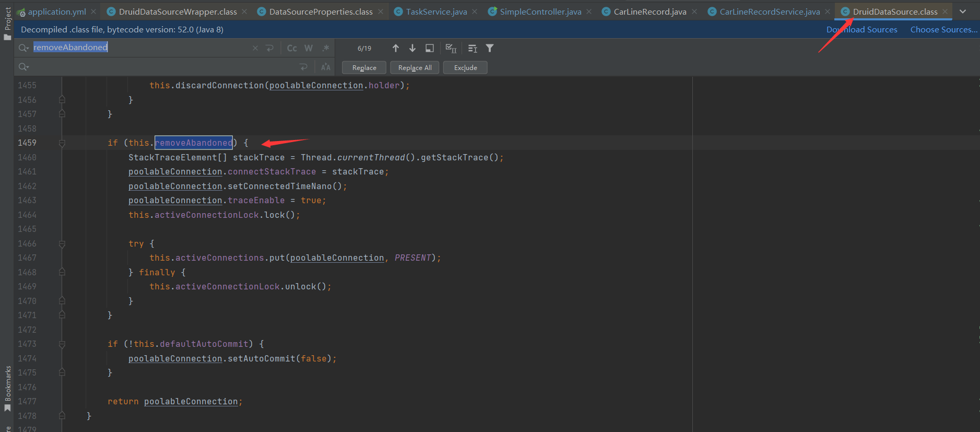
Task: Close the application.yml tab
Action: click(93, 11)
